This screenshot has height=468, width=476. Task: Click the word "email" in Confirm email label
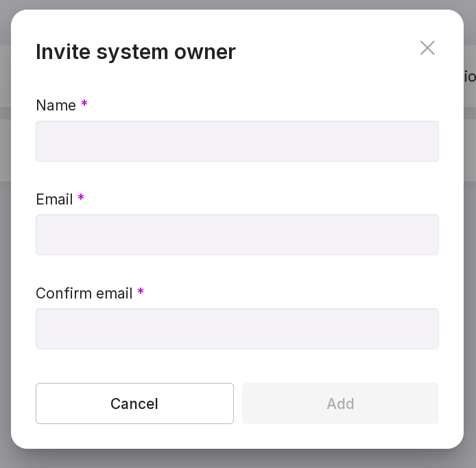pyautogui.click(x=115, y=294)
